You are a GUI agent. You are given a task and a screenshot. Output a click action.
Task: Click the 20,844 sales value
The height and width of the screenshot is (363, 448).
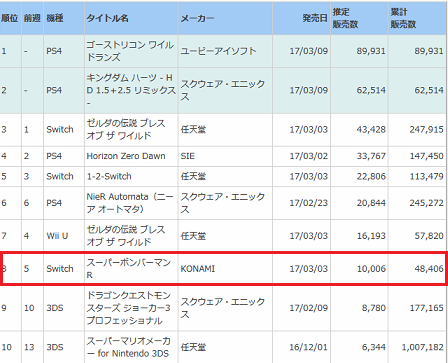tap(371, 203)
